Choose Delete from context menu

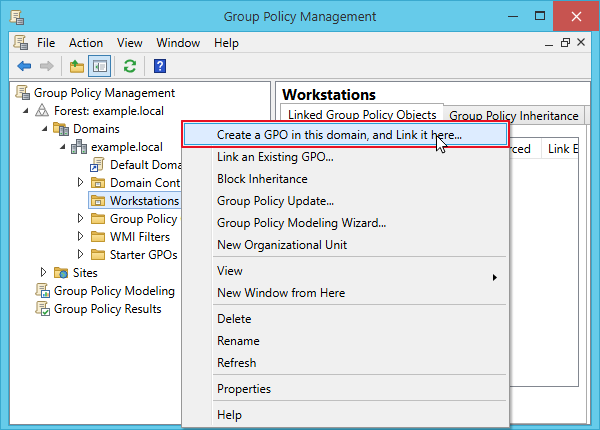tap(346, 319)
